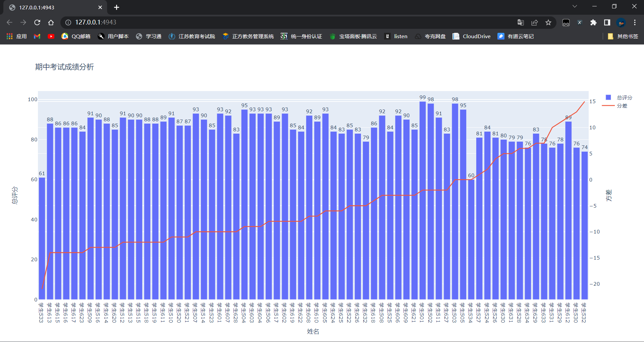This screenshot has width=644, height=342.
Task: Click the bar for 学生533
Action: click(42, 238)
